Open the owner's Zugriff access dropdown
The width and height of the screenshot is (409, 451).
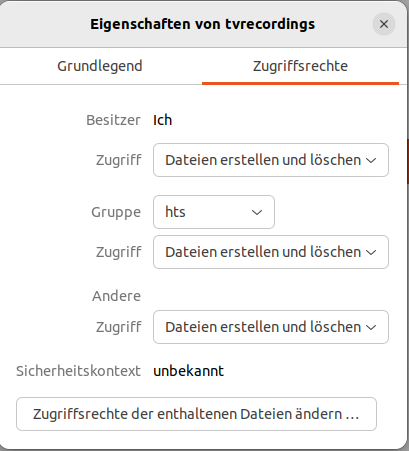click(271, 160)
